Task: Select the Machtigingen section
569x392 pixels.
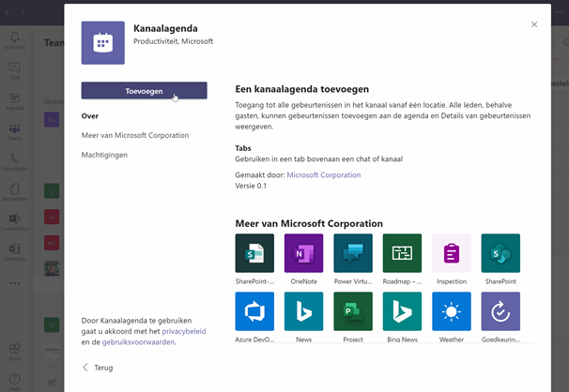Action: [x=104, y=155]
